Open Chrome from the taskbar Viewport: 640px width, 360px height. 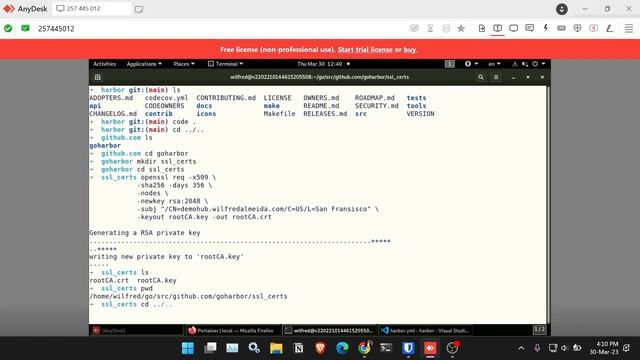coord(364,348)
